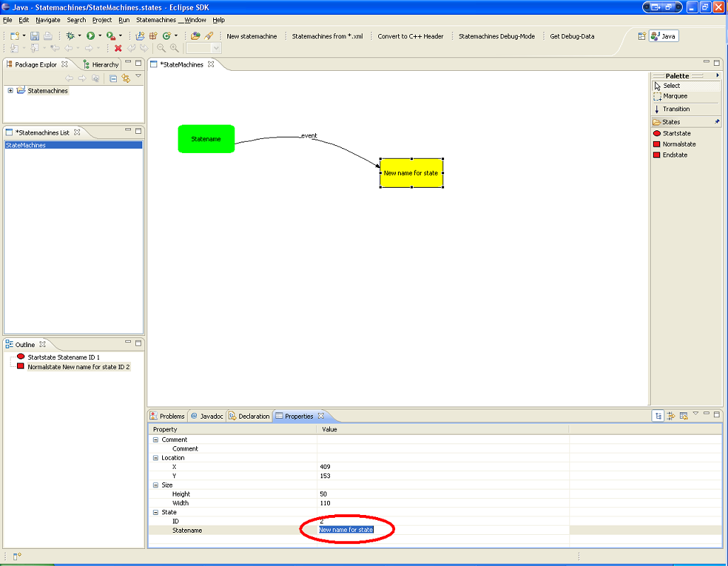Click the Java perspective button
728x566 pixels.
pyautogui.click(x=664, y=36)
